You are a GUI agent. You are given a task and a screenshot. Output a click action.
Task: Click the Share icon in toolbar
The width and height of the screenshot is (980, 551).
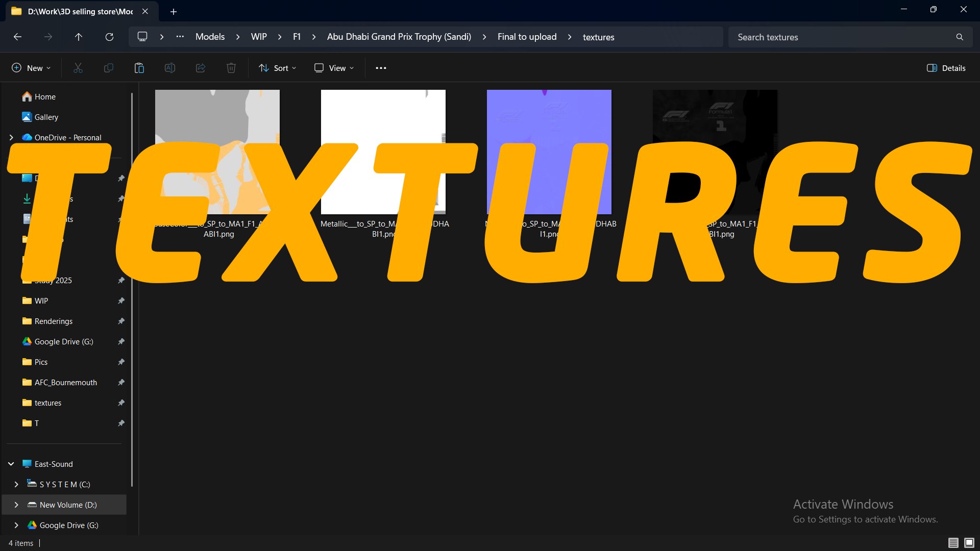pyautogui.click(x=201, y=68)
